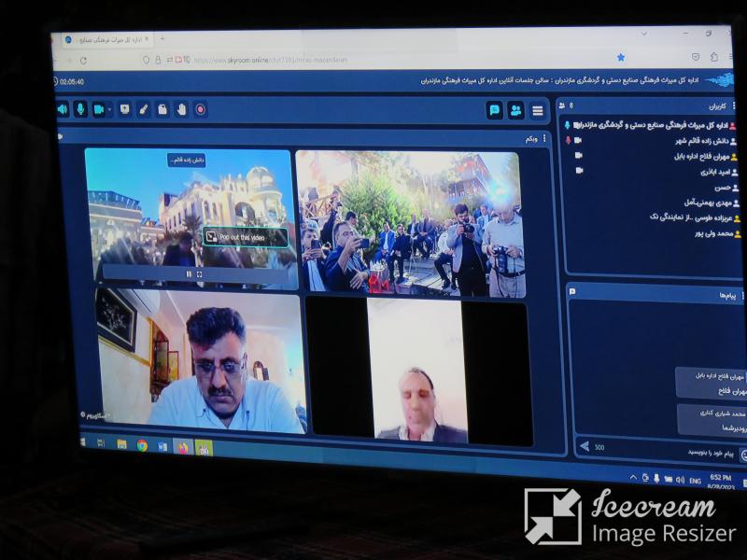747x560 pixels.
Task: Open the webcam panel three-dot menu
Action: (544, 138)
